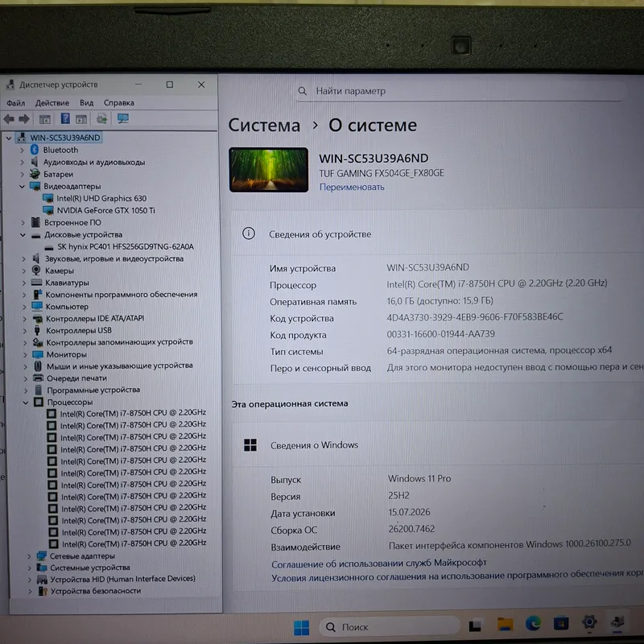Open the Вид menu
This screenshot has height=644, width=644.
point(87,103)
